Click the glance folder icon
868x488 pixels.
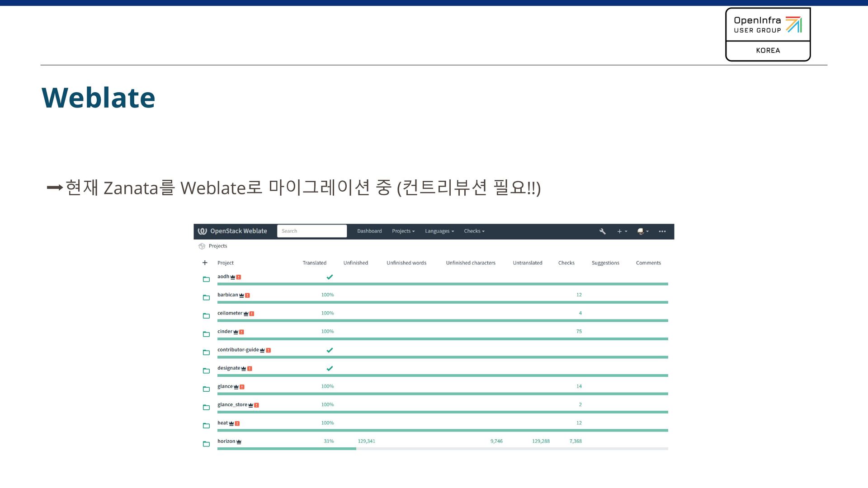click(206, 389)
